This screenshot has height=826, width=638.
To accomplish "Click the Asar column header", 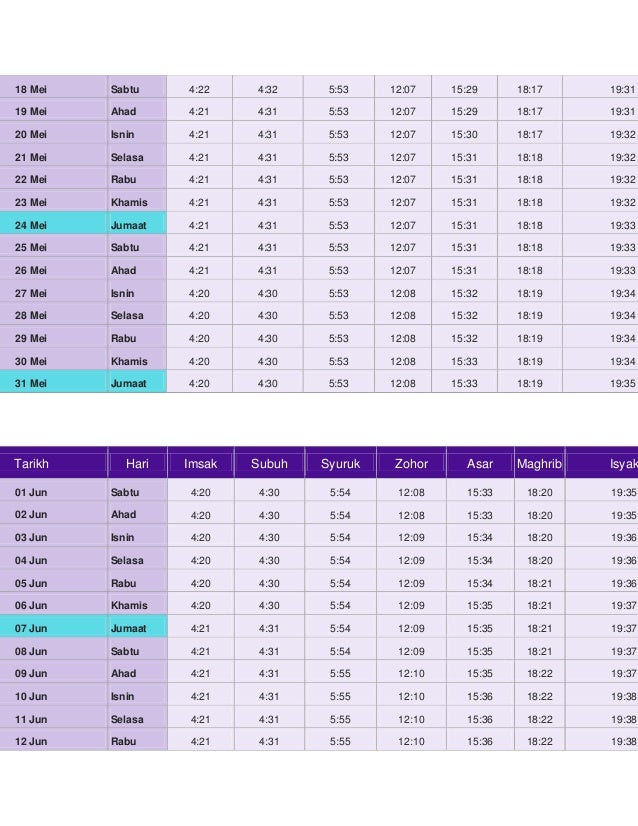I will (x=480, y=464).
